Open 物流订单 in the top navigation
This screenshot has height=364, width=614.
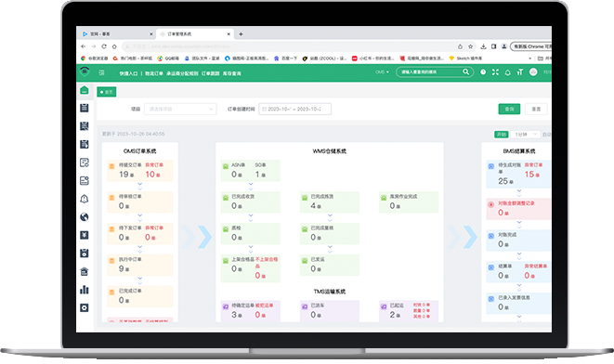coord(154,73)
